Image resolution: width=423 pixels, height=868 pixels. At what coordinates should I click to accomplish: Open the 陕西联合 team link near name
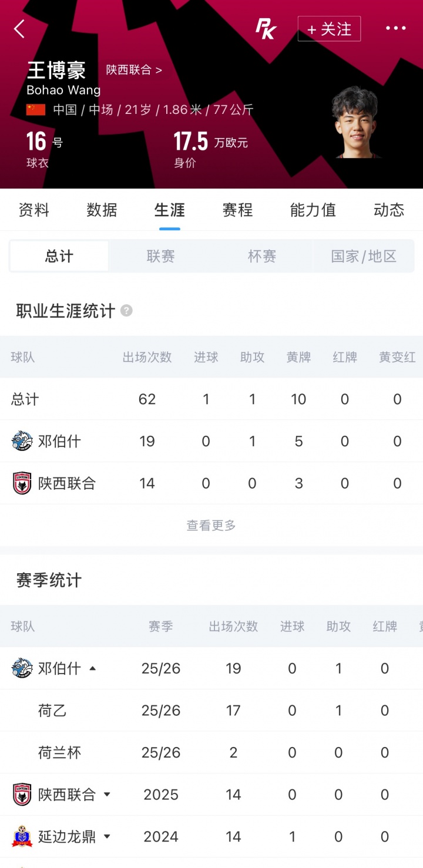click(x=134, y=70)
